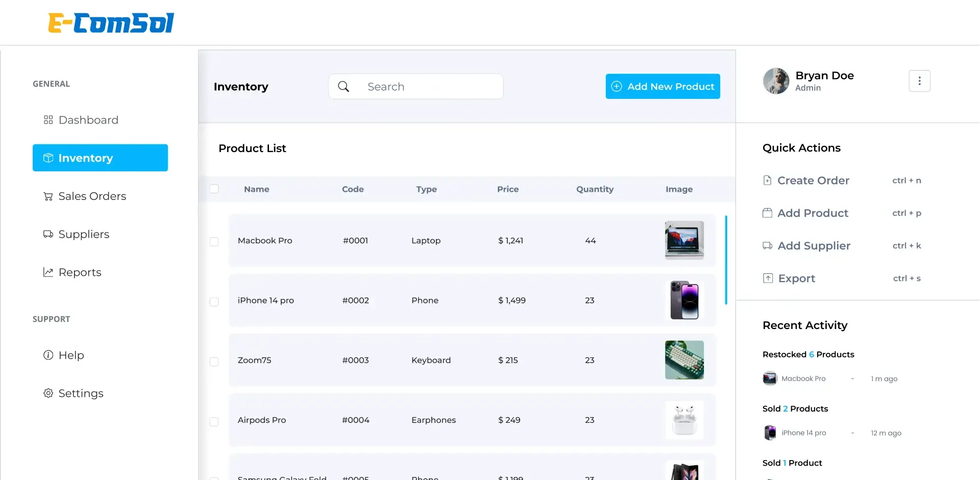Click the Suppliers truck icon in sidebar
Image resolution: width=980 pixels, height=480 pixels.
coord(48,234)
